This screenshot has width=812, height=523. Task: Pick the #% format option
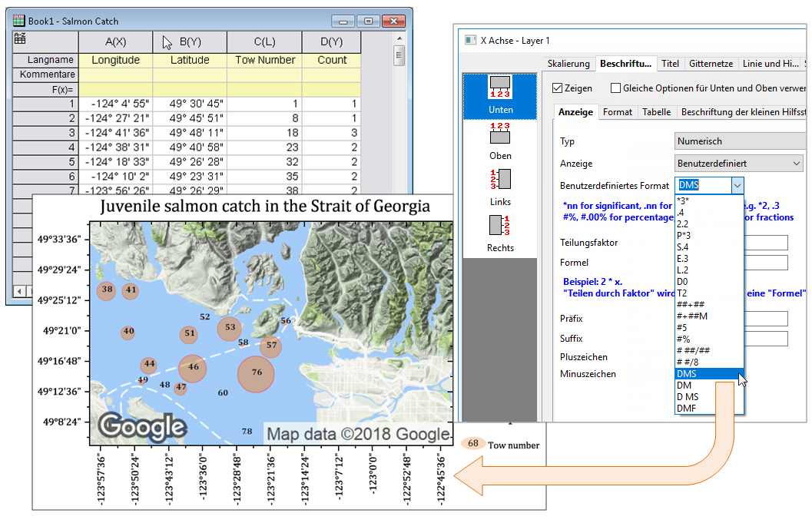click(709, 339)
